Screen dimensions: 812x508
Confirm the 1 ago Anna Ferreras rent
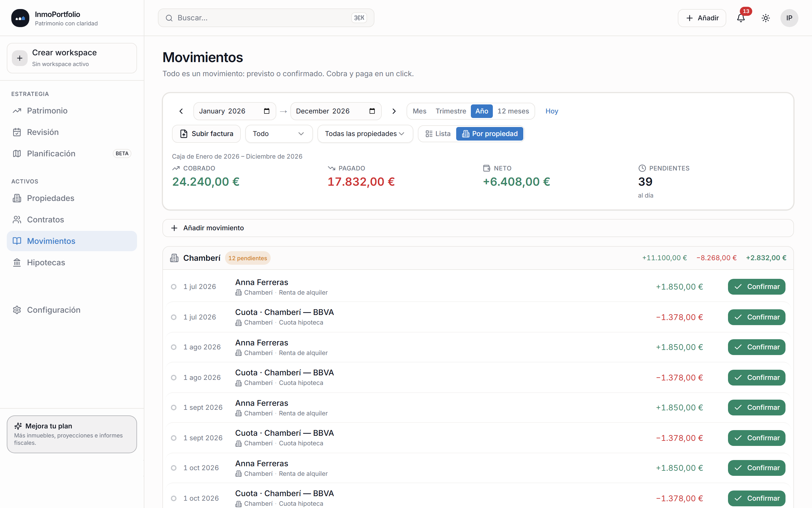[x=756, y=347]
